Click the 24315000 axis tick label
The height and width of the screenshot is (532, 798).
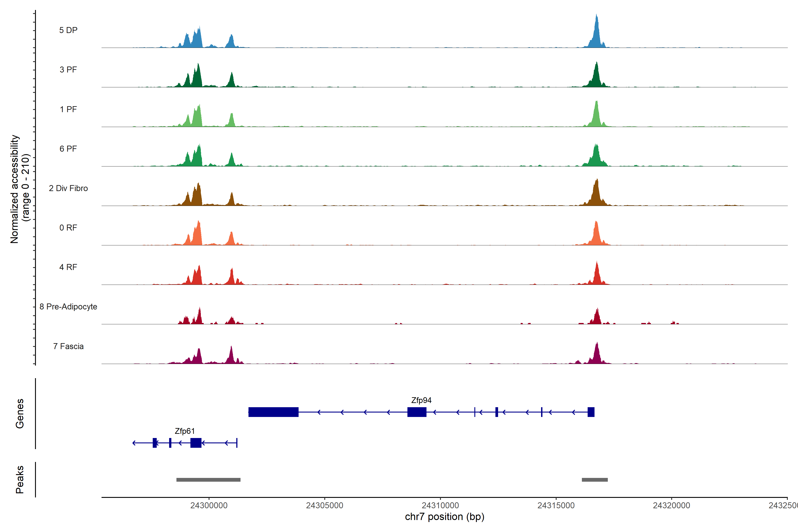(556, 506)
